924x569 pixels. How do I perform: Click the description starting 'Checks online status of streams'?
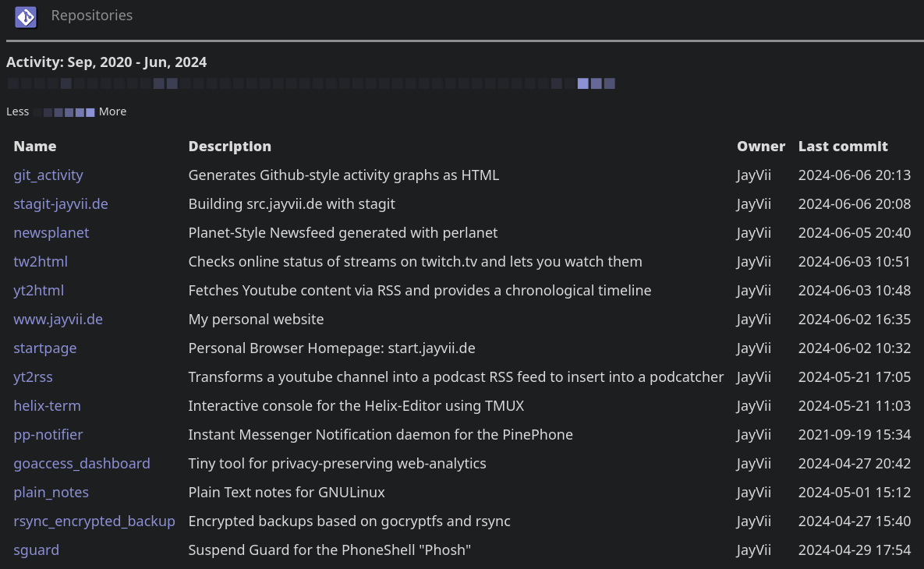pyautogui.click(x=416, y=262)
